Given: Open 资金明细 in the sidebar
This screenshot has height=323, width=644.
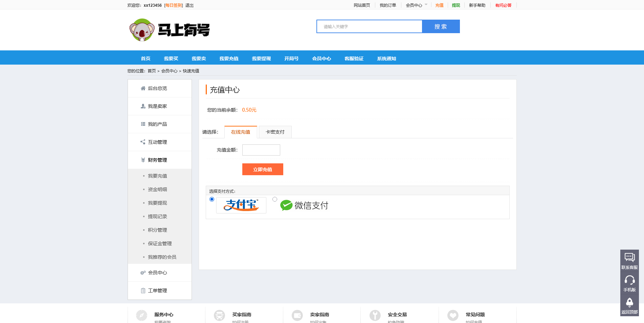Looking at the screenshot, I should (157, 189).
